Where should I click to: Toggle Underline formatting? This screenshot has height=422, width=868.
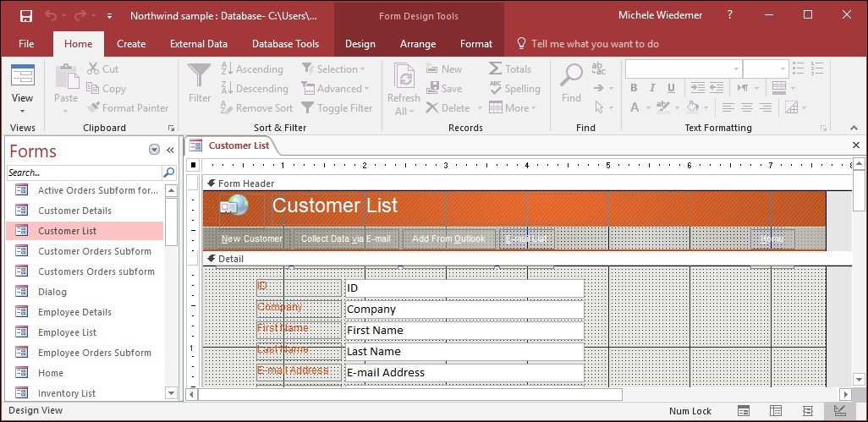[671, 88]
